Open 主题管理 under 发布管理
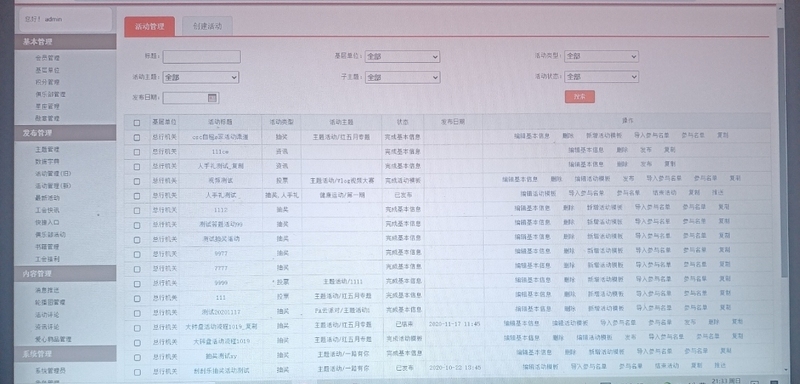The width and height of the screenshot is (800, 384). pos(47,149)
